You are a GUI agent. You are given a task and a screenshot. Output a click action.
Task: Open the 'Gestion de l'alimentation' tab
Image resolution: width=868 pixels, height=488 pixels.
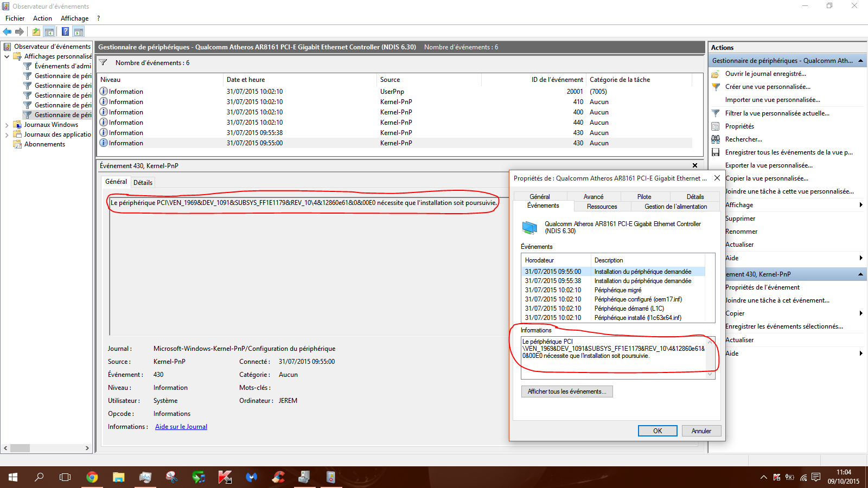(676, 207)
